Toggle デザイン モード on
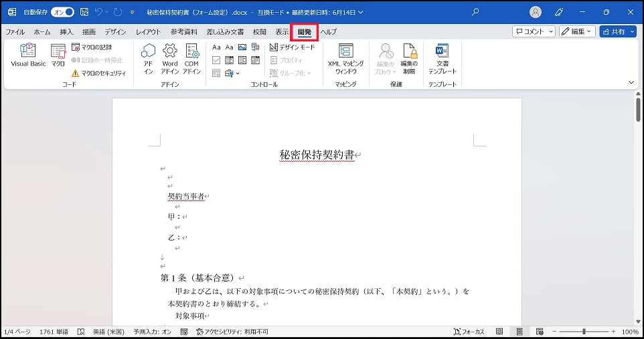Viewport: 644px width, 339px height. coord(293,47)
